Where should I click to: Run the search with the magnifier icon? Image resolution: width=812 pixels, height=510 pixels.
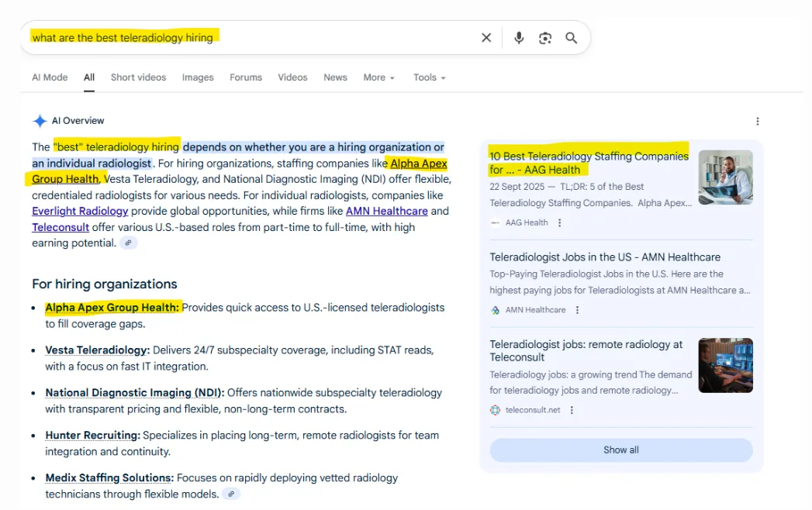[x=572, y=38]
